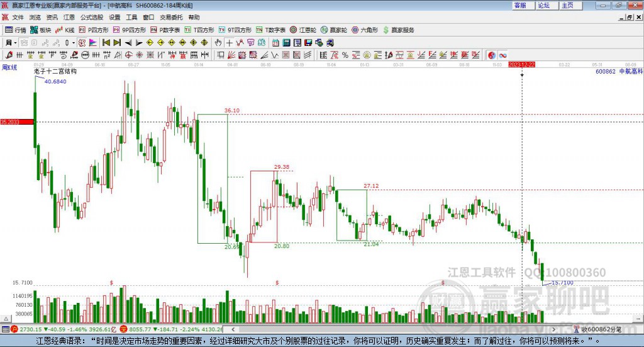Click the infinity symbol icon

pyautogui.click(x=502, y=55)
